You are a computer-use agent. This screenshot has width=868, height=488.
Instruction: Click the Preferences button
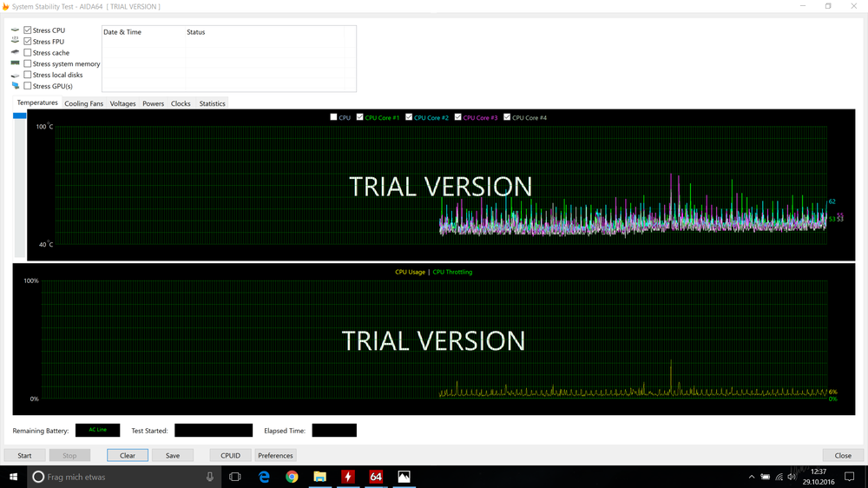click(x=275, y=455)
